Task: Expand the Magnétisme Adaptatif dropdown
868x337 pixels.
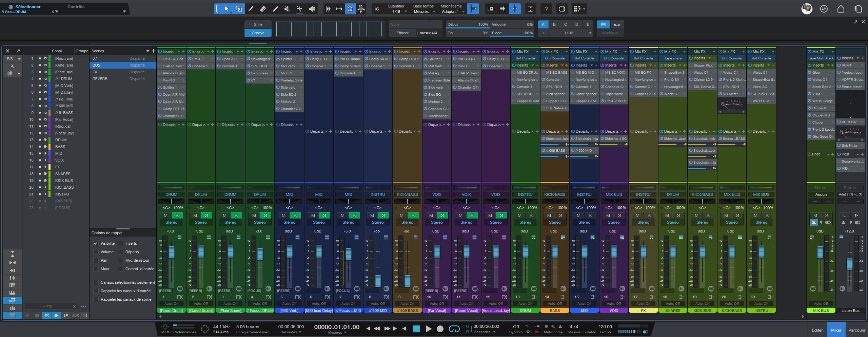Action: (452, 12)
